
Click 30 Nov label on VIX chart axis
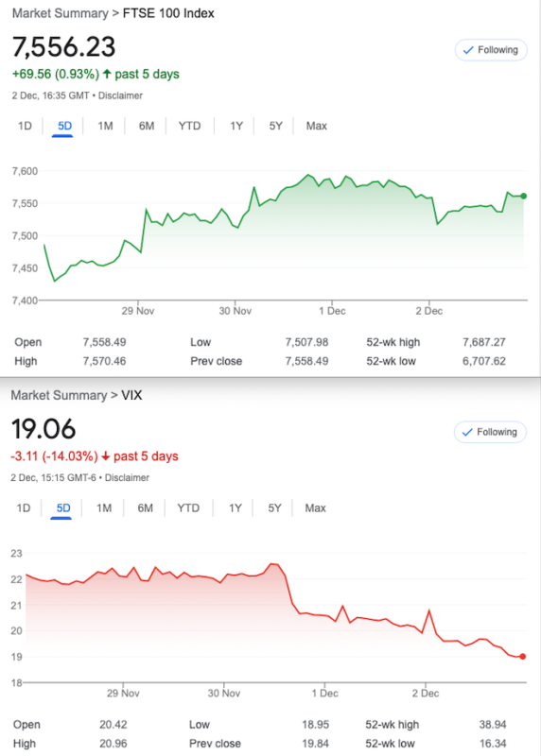(x=224, y=694)
